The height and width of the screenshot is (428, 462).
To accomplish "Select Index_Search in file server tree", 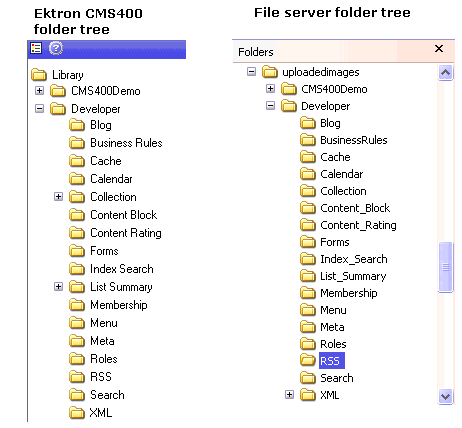I will click(354, 259).
